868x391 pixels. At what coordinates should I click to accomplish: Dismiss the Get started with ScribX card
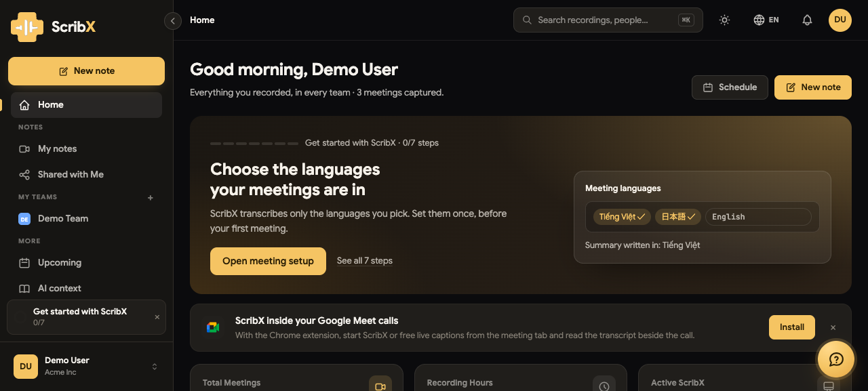click(157, 317)
